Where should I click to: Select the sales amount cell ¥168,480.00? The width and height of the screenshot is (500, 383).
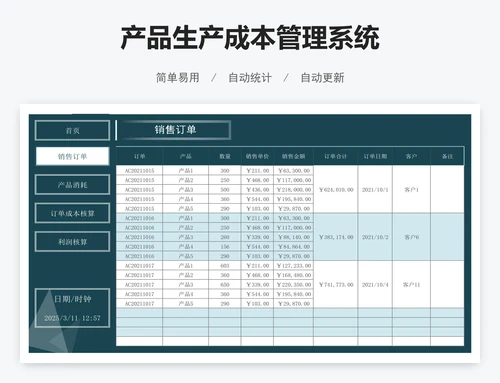(x=293, y=275)
